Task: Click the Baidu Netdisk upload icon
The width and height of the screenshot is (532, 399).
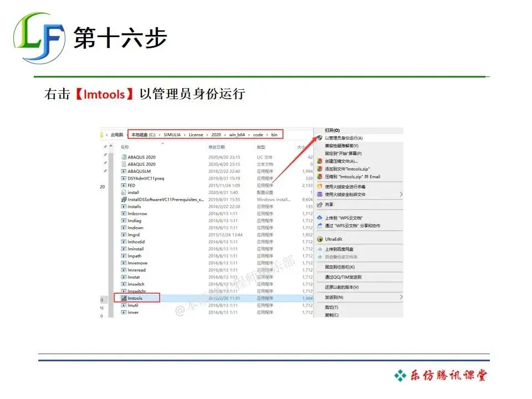Action: [x=320, y=249]
